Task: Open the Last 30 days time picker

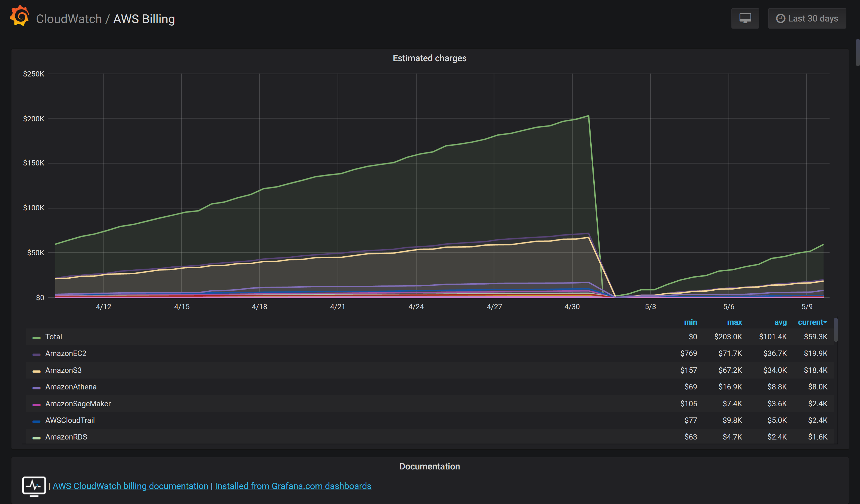Action: [x=807, y=19]
